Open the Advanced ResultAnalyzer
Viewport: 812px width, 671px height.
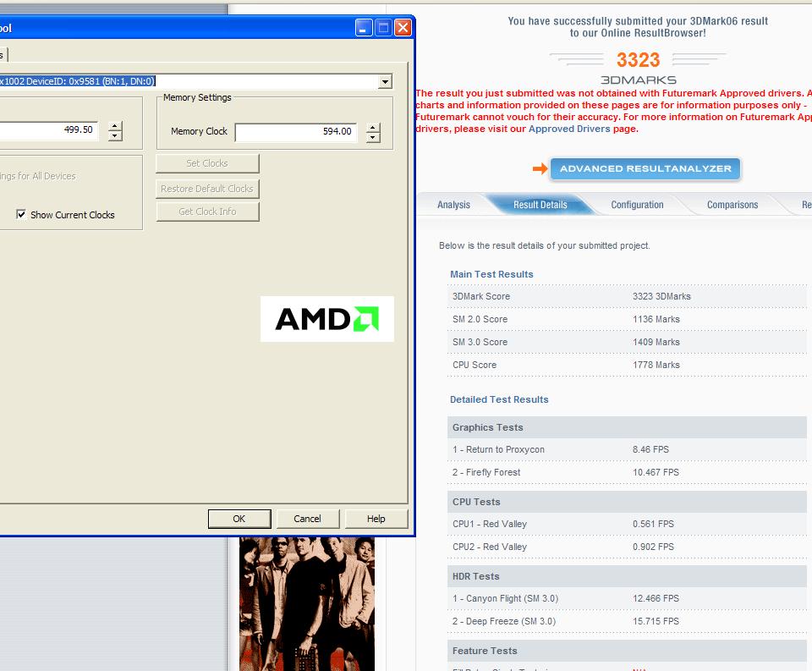(x=645, y=169)
